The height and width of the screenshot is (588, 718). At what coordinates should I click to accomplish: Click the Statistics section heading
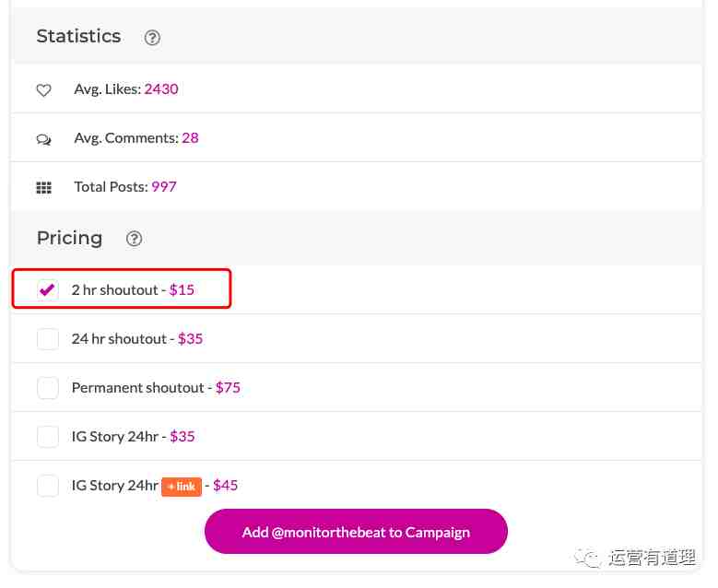pos(78,36)
